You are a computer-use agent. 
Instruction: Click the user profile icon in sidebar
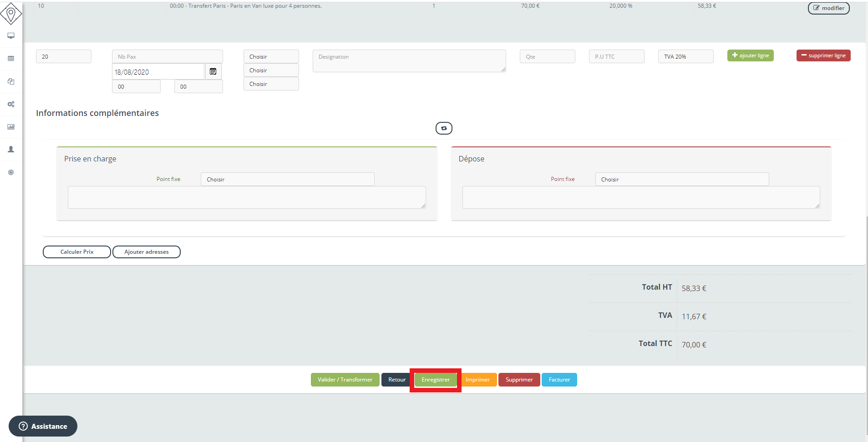(x=11, y=150)
